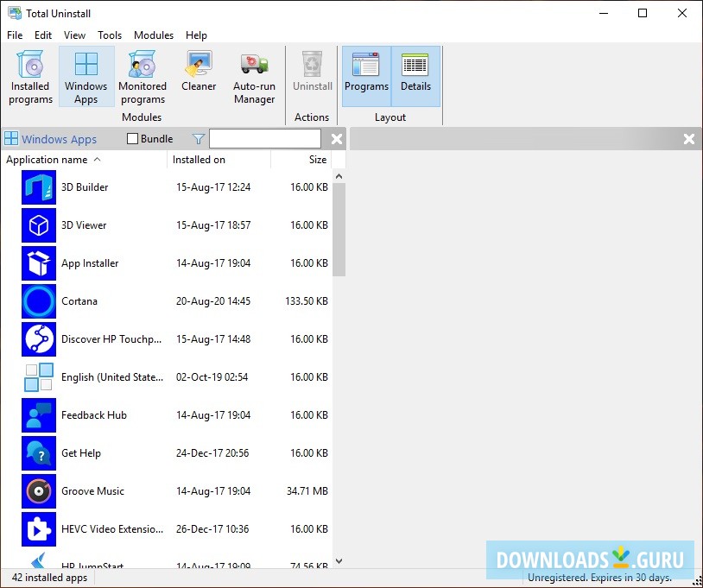
Task: Open the Monitored programs module
Action: click(x=142, y=78)
